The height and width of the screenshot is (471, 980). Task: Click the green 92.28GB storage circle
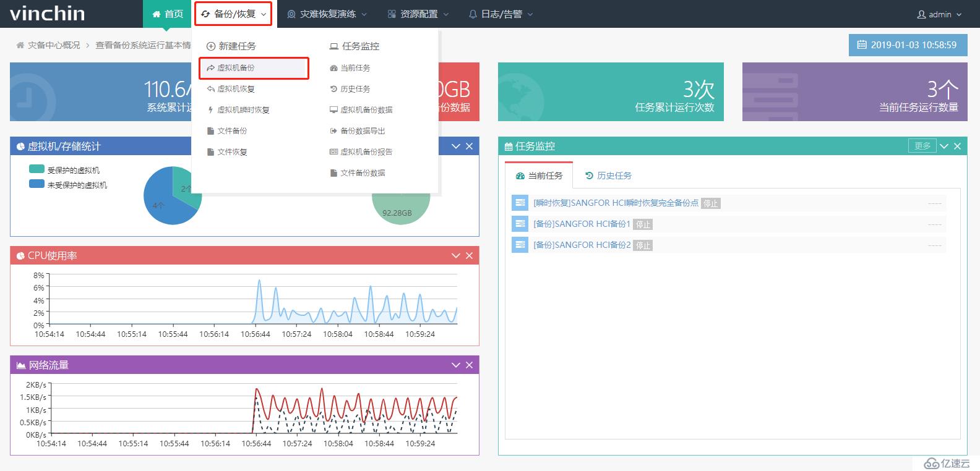(x=400, y=209)
